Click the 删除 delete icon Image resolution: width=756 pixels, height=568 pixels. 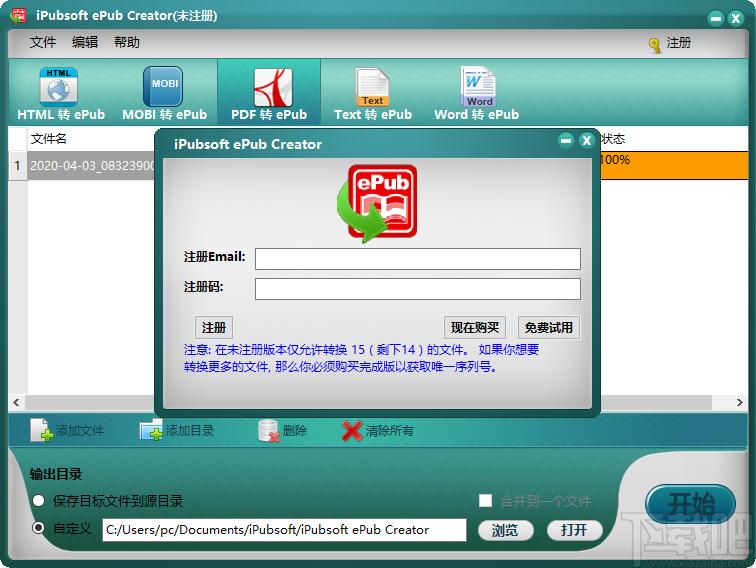click(x=269, y=431)
